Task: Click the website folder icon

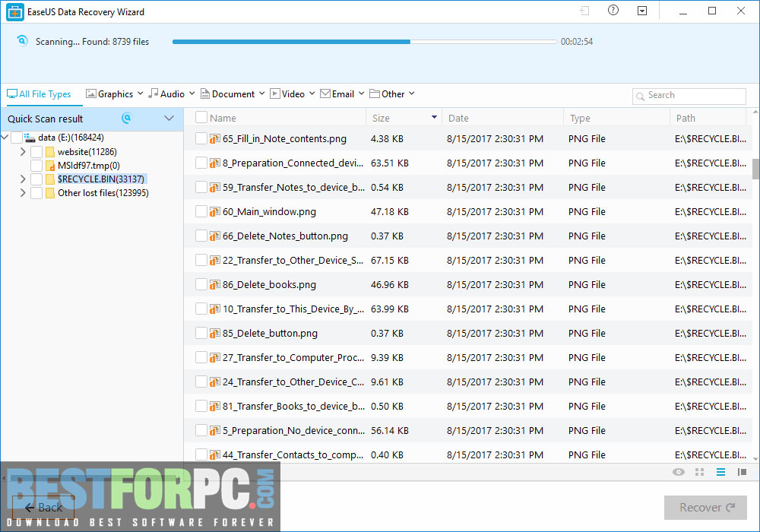Action: [50, 152]
